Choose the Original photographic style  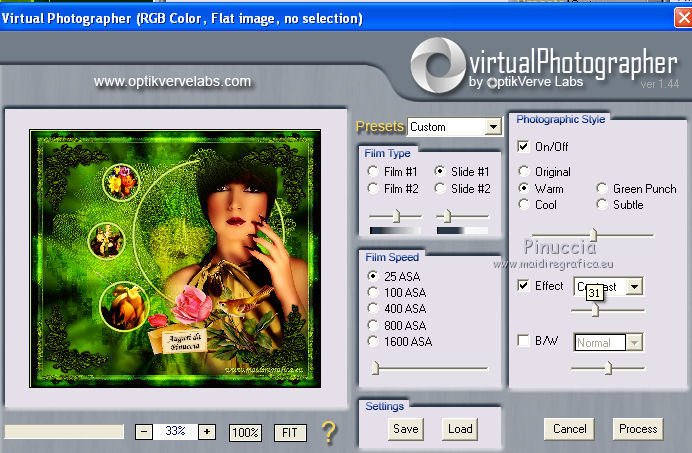pos(524,171)
